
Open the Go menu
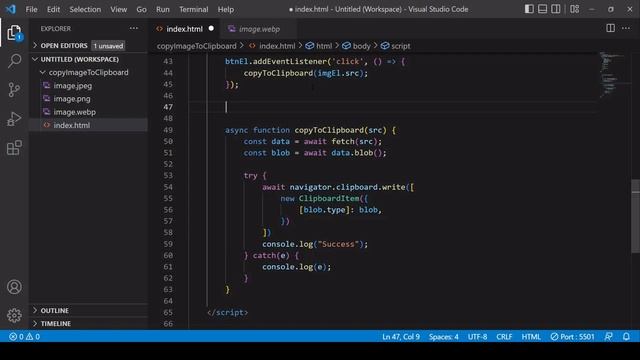141,9
